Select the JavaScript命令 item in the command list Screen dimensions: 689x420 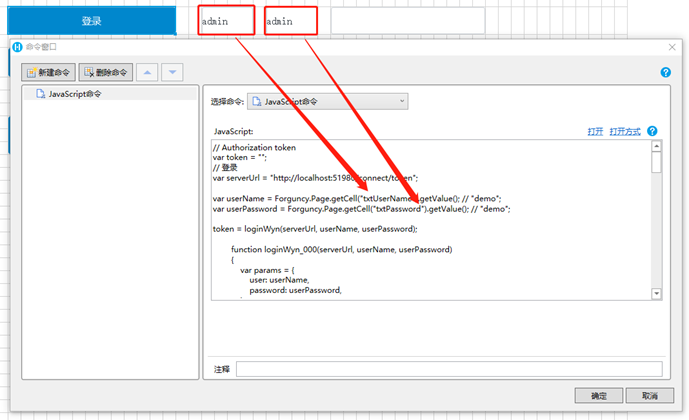point(110,94)
